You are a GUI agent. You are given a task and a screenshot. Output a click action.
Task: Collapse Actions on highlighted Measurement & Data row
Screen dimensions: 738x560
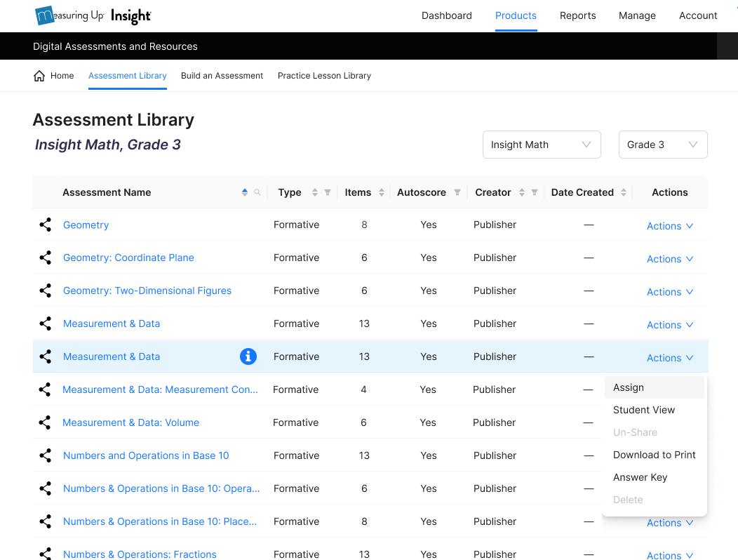point(670,358)
